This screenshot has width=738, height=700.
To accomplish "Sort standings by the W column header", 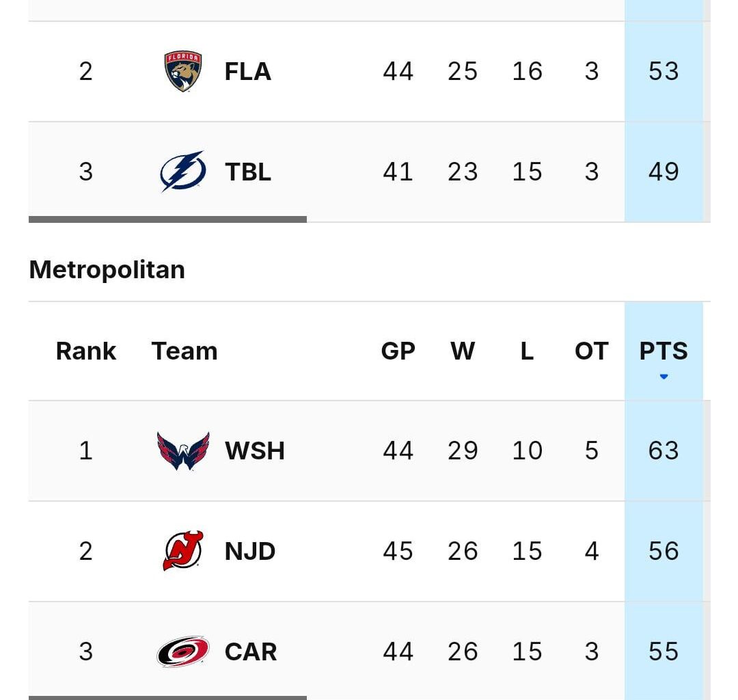I will (463, 351).
